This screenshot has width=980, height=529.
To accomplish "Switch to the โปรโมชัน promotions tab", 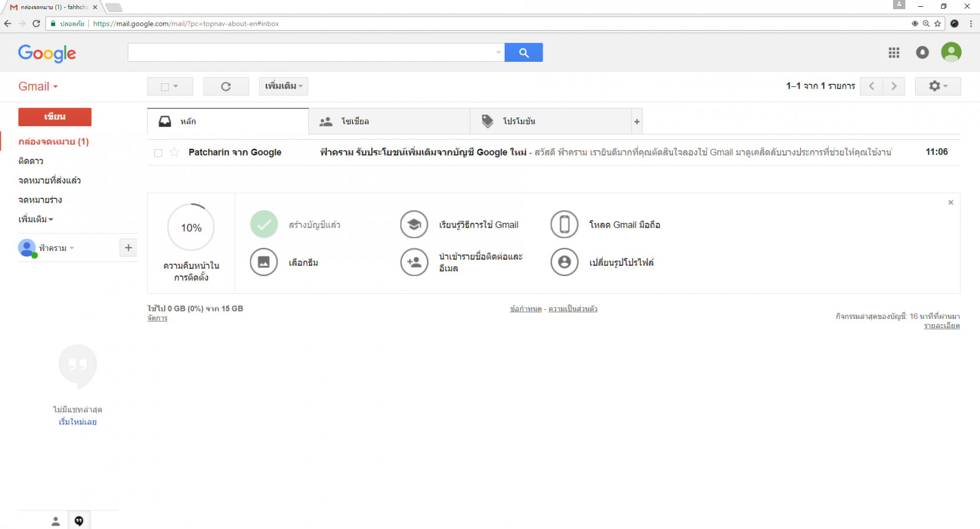I will (x=551, y=121).
